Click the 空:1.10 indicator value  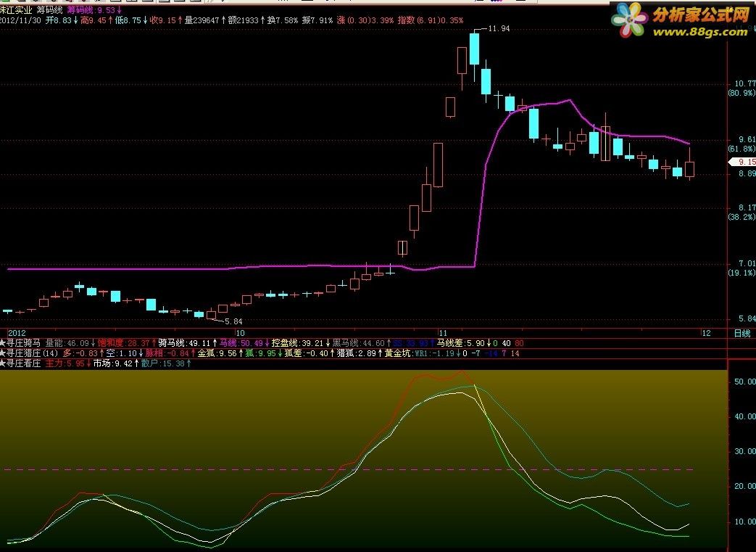(125, 353)
